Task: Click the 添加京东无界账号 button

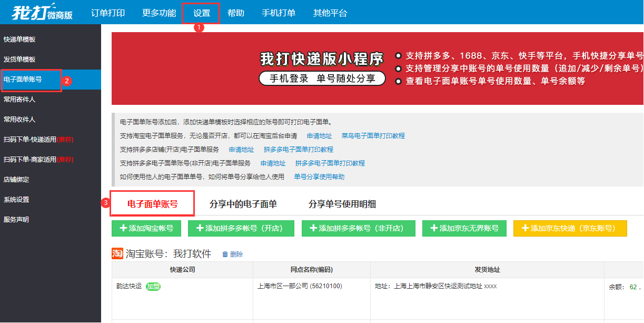Action: click(x=464, y=228)
